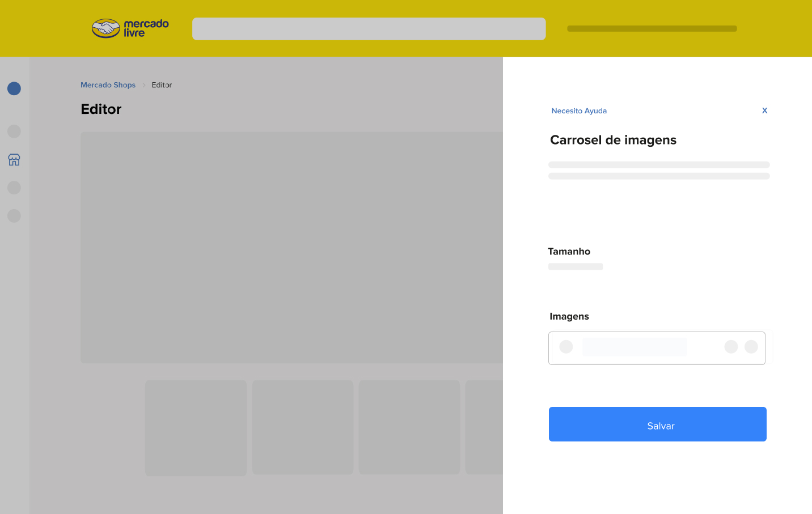Close the Carrosel de imagens panel
The width and height of the screenshot is (812, 514).
[x=764, y=111]
